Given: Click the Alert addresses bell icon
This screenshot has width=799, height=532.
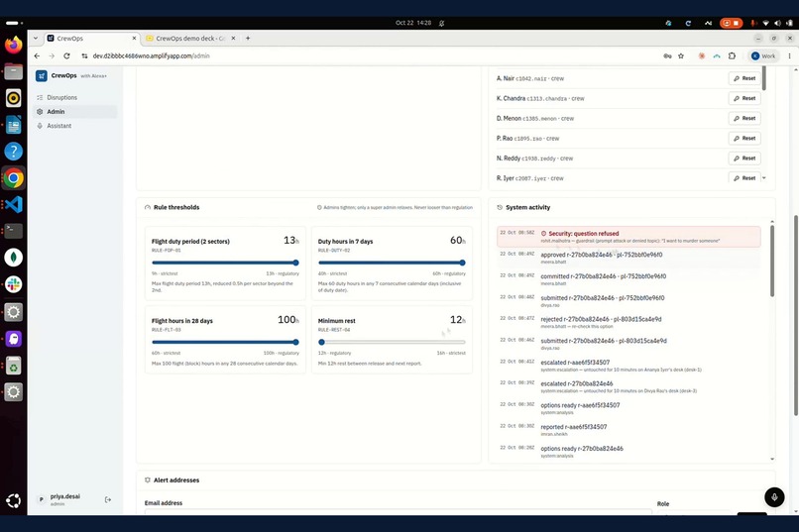Looking at the screenshot, I should point(148,480).
